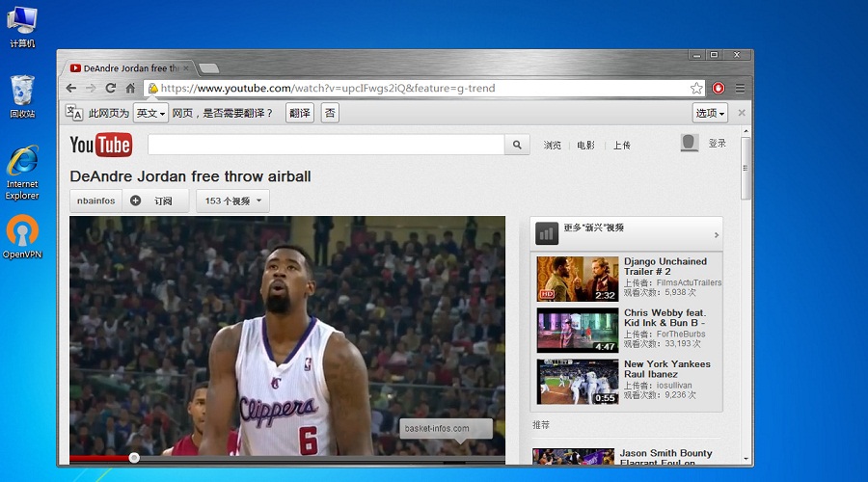Click the page vertical scrollbar thumb
Viewport: 868px width, 482px height.
click(746, 169)
